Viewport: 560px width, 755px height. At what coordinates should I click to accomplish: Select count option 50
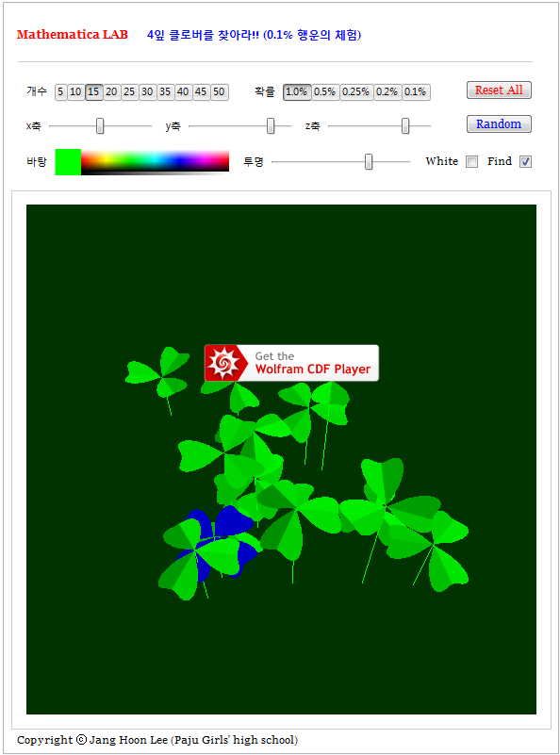click(x=219, y=92)
